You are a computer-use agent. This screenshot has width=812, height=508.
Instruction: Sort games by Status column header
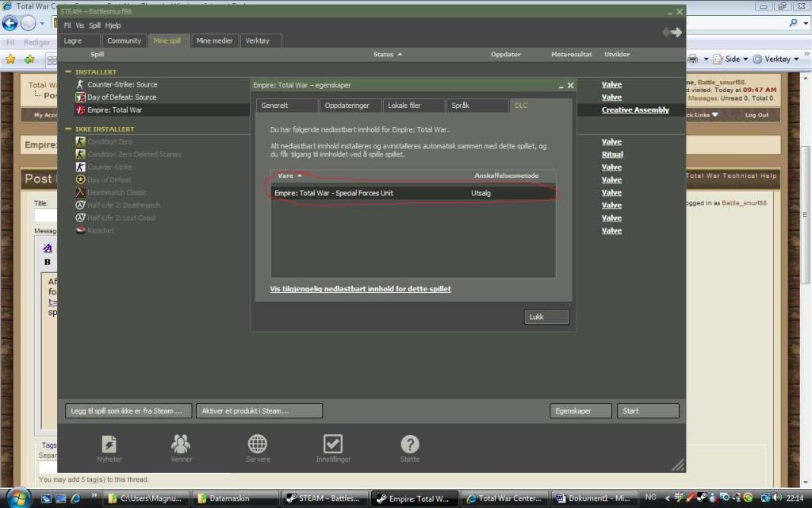click(387, 55)
